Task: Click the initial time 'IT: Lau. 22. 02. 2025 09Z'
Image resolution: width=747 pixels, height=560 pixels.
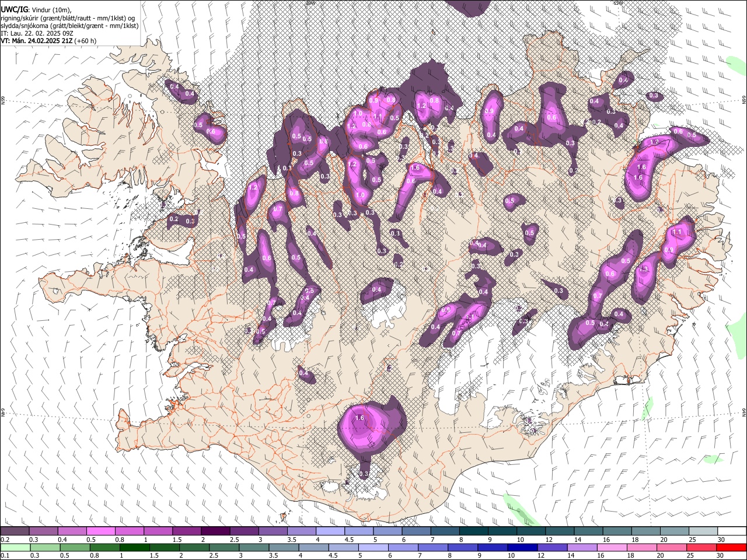Action: point(37,33)
